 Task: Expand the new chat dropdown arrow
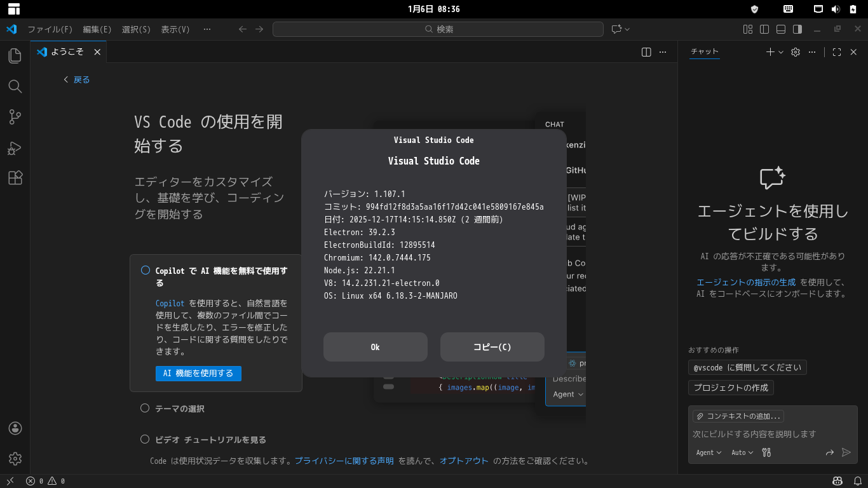tap(781, 52)
